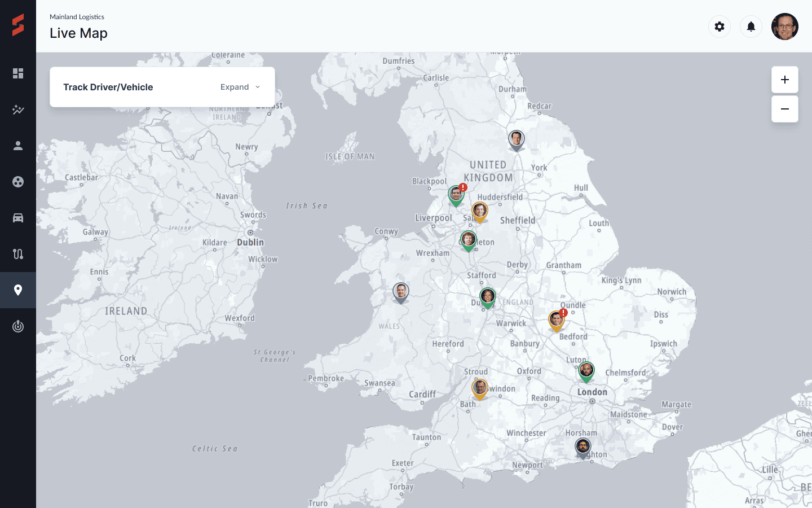This screenshot has width=812, height=508.
Task: Select the orange driver pin near Swindon
Action: click(480, 389)
